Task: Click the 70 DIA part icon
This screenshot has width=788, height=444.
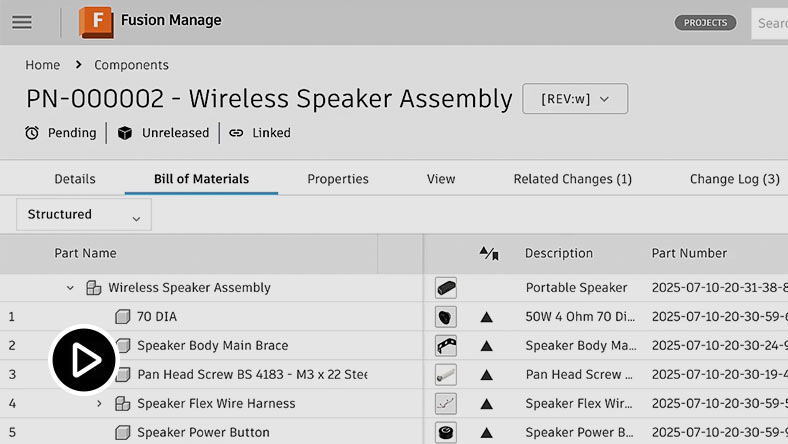Action: point(123,317)
